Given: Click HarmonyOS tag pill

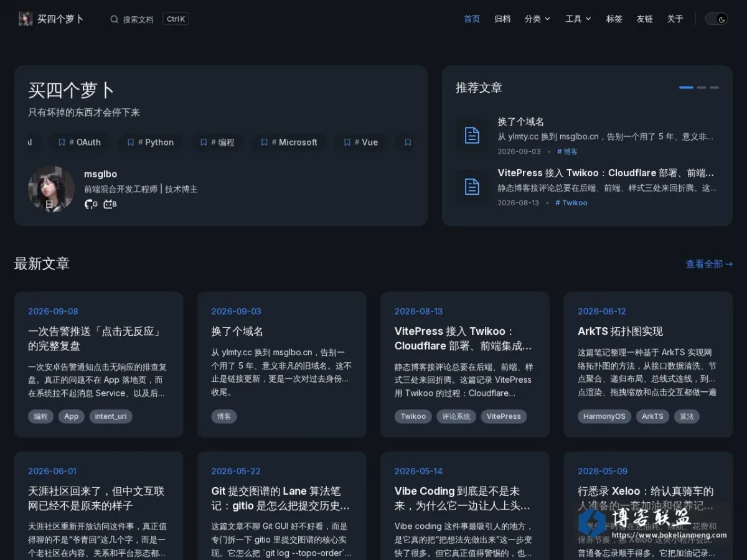Looking at the screenshot, I should click(604, 416).
